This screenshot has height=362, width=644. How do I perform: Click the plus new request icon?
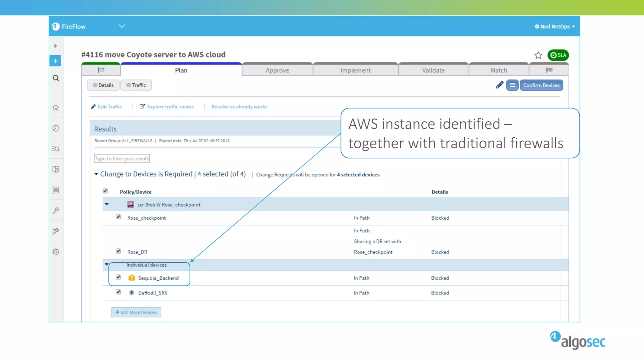55,61
